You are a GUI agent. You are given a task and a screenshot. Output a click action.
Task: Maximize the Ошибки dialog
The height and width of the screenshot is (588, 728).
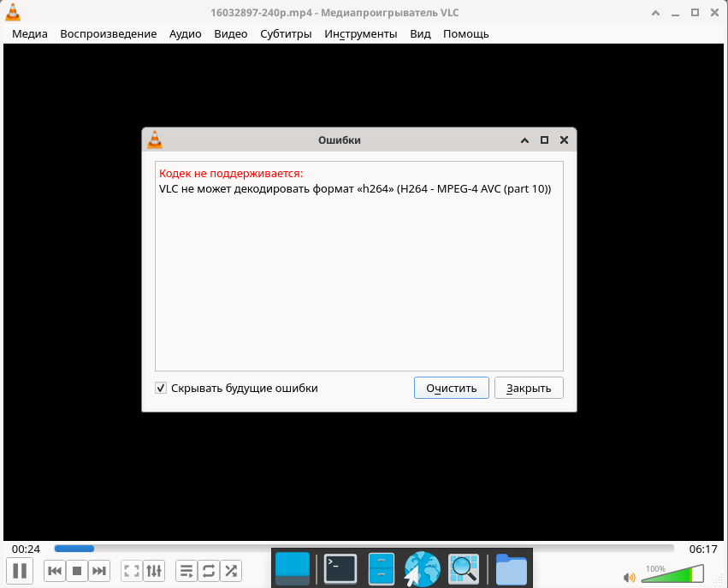pyautogui.click(x=544, y=140)
